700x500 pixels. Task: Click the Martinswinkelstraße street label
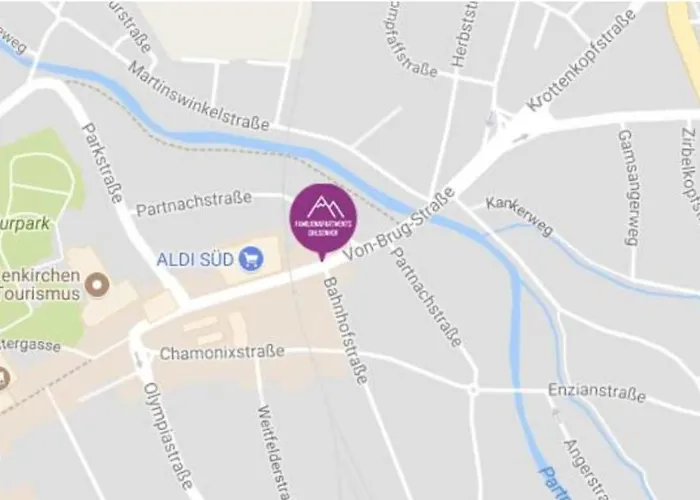[199, 96]
